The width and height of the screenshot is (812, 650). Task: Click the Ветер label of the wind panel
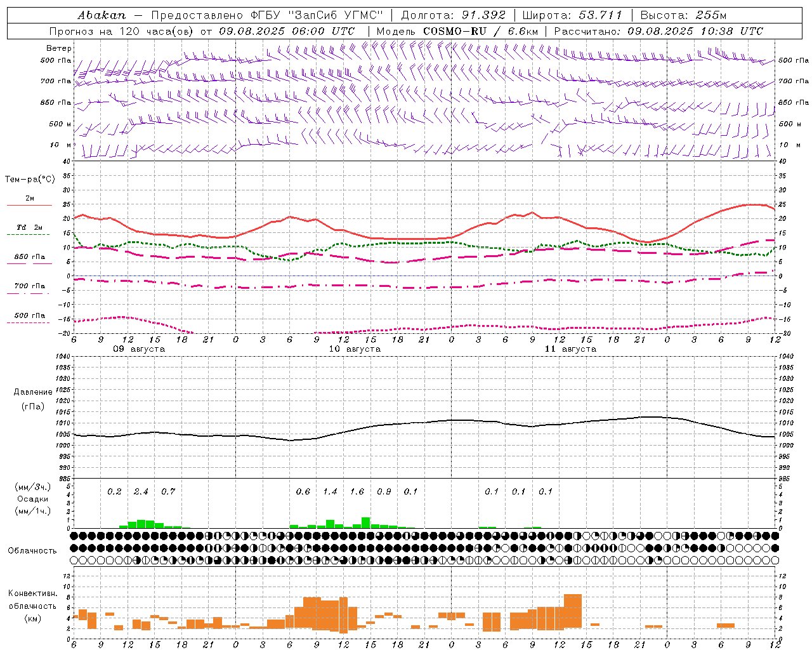(x=58, y=48)
